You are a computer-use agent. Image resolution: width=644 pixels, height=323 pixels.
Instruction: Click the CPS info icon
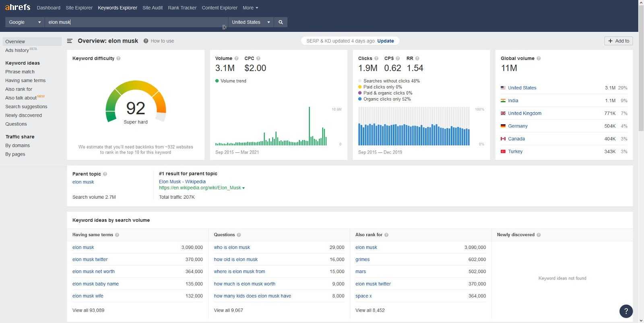coord(398,58)
